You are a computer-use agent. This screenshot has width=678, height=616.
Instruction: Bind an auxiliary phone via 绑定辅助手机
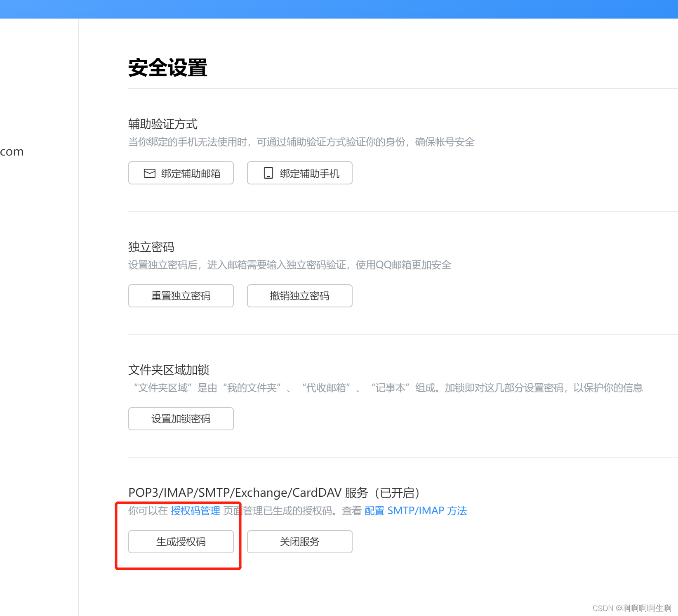click(299, 173)
